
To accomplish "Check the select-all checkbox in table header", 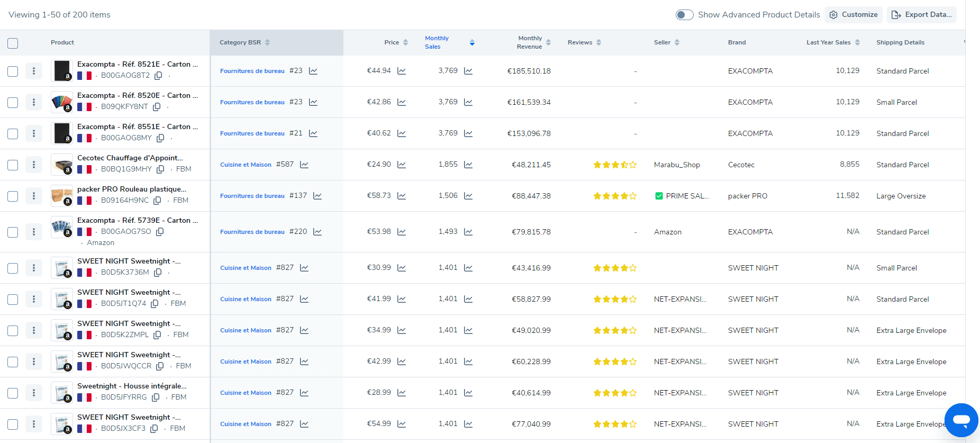I will (13, 43).
